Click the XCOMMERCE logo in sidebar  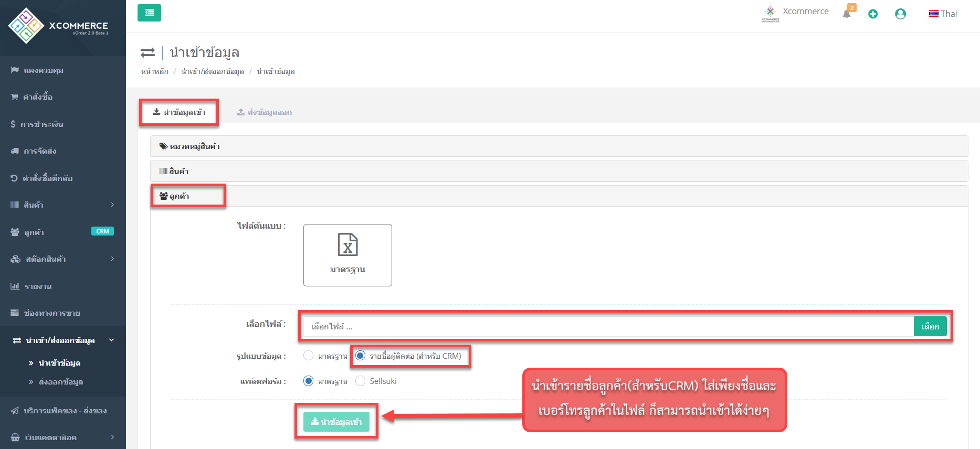pyautogui.click(x=58, y=26)
